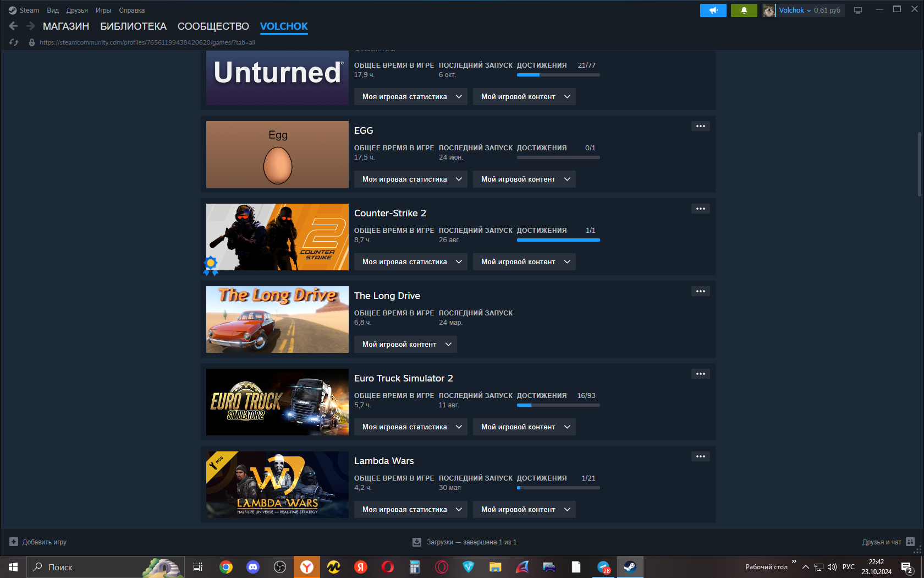Go forward with the navigation arrow

pyautogui.click(x=31, y=26)
